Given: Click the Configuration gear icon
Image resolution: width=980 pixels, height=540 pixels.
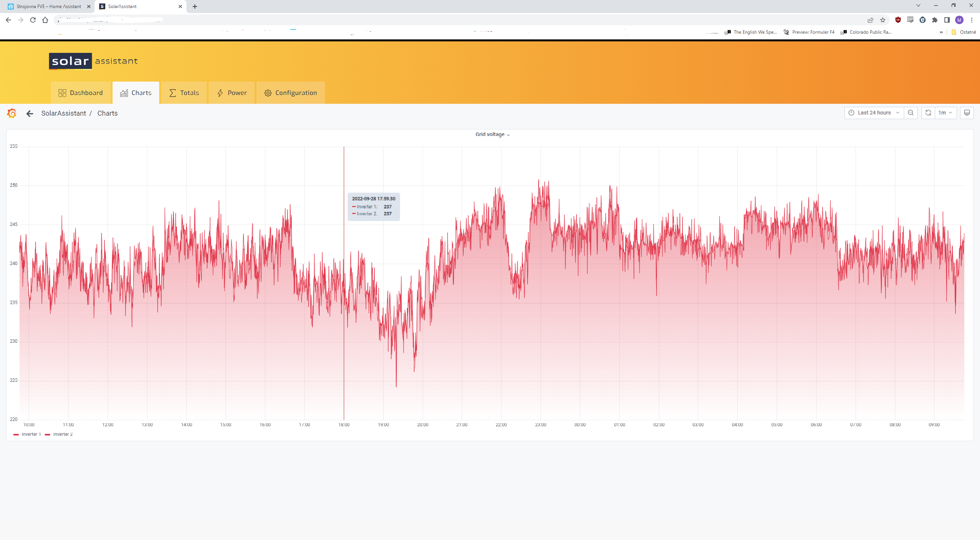Looking at the screenshot, I should pyautogui.click(x=268, y=93).
